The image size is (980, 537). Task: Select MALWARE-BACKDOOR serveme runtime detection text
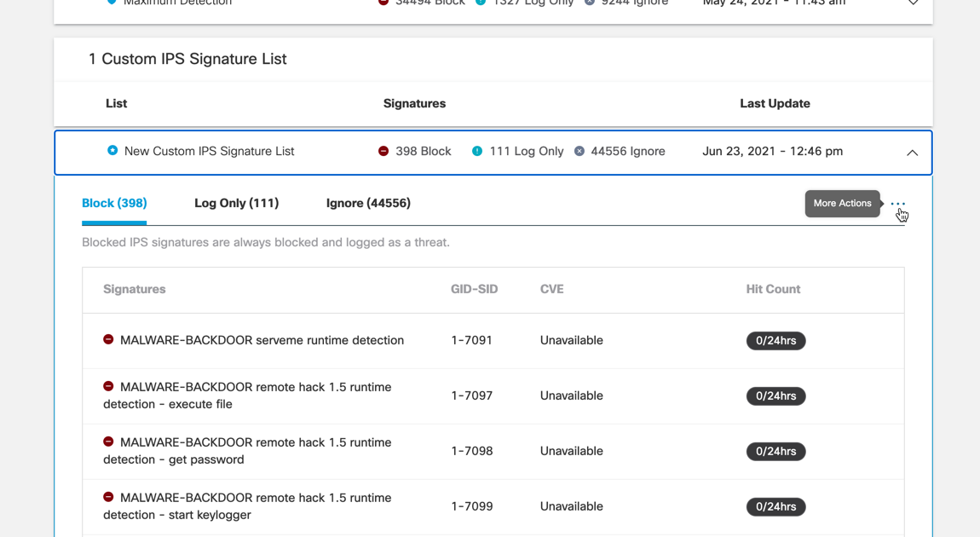click(262, 340)
